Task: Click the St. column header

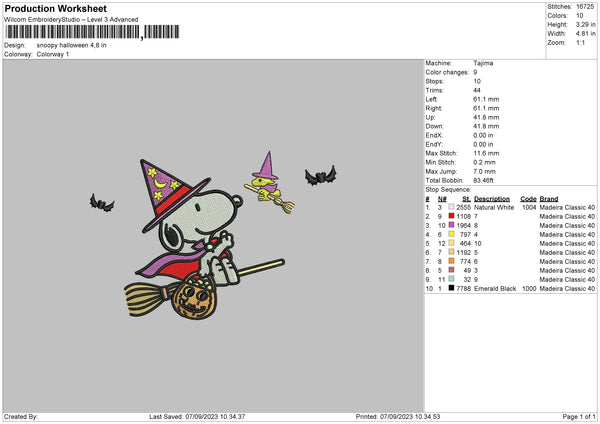Action: [466, 199]
